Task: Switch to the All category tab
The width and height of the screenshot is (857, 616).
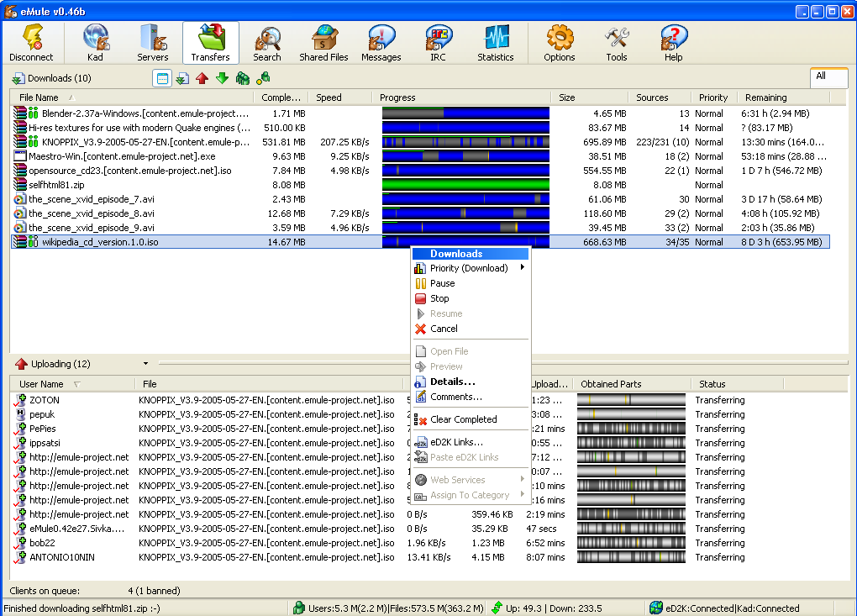Action: (828, 77)
